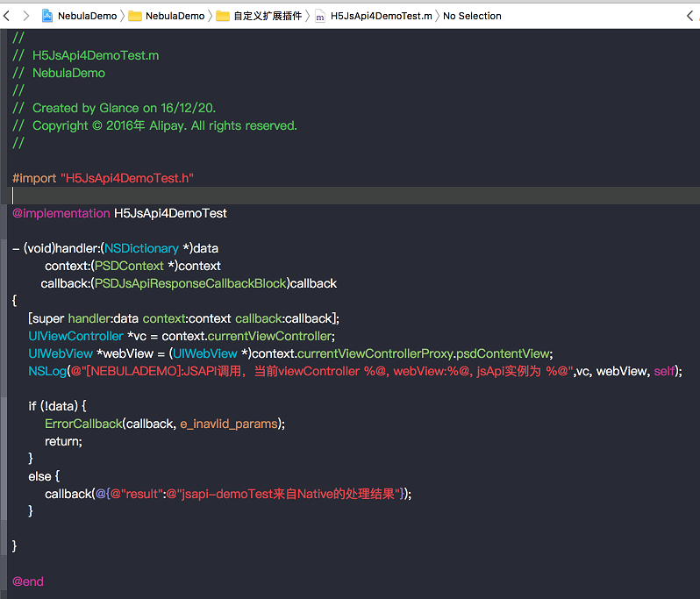Go back using the jump bar back arrow

6,16
